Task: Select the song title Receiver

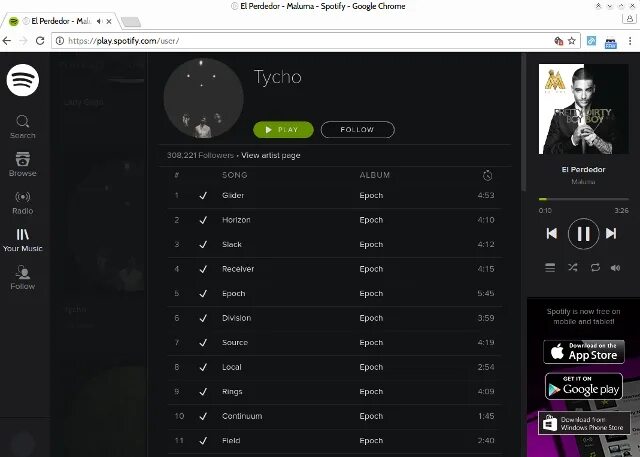Action: (238, 269)
